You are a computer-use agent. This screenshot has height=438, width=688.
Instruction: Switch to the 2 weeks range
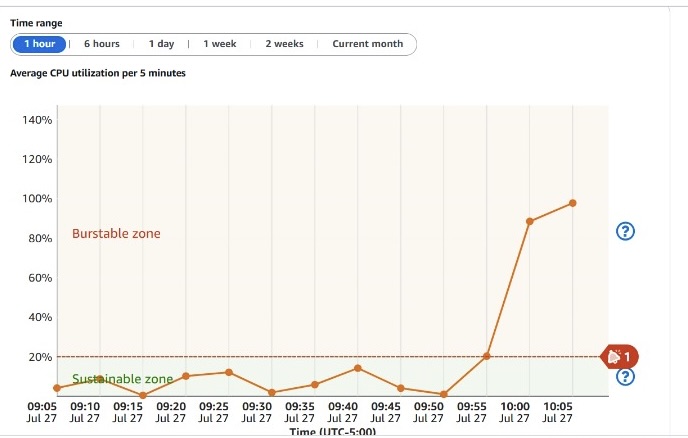pos(284,44)
